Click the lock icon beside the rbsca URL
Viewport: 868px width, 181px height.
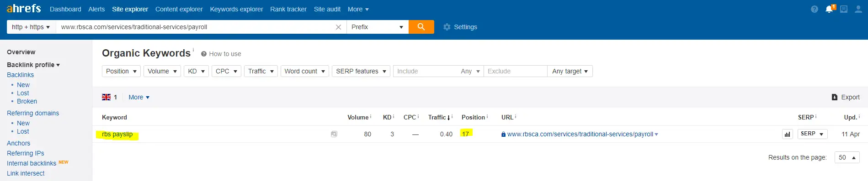click(x=503, y=134)
